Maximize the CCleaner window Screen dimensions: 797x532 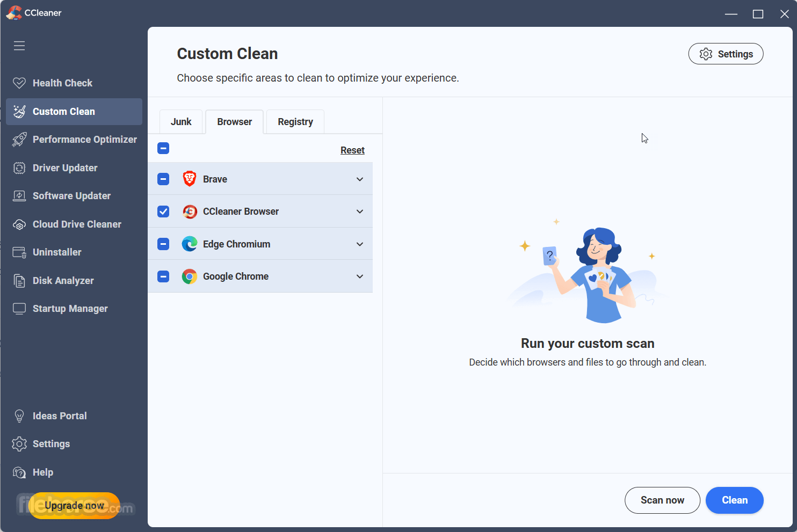pos(758,14)
